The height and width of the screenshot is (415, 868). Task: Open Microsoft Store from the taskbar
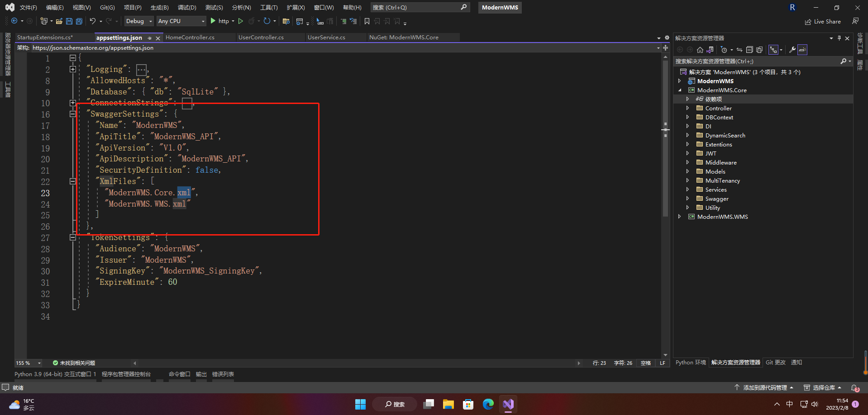pos(468,404)
